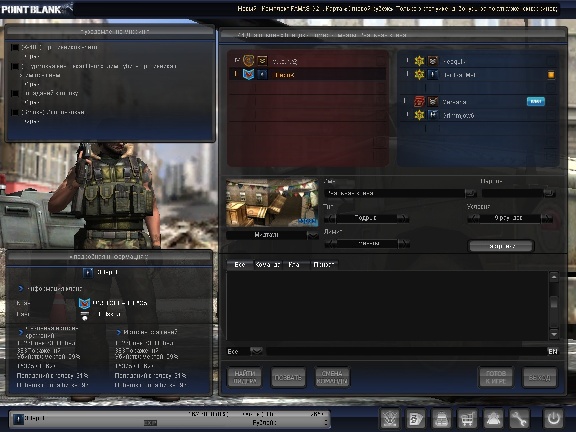Click the wide gray button under Условие selector
This screenshot has width=576, height=432.
point(501,246)
